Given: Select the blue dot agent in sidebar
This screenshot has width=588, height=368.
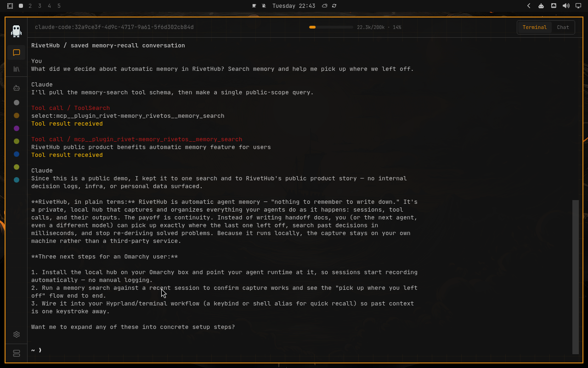Looking at the screenshot, I should click(17, 154).
